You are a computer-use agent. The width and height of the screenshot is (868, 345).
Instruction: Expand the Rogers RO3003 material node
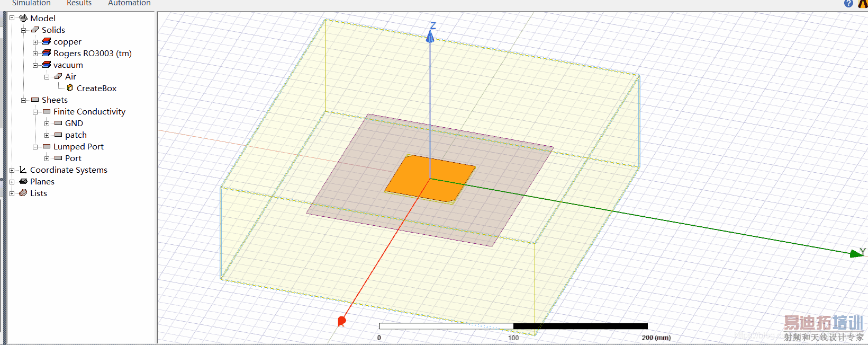tap(35, 54)
